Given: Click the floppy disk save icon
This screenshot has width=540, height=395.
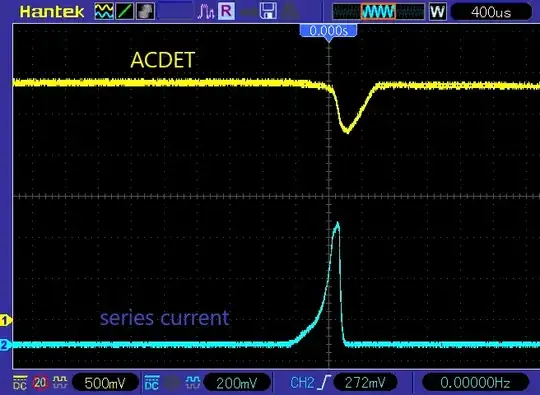Looking at the screenshot, I should click(x=268, y=11).
